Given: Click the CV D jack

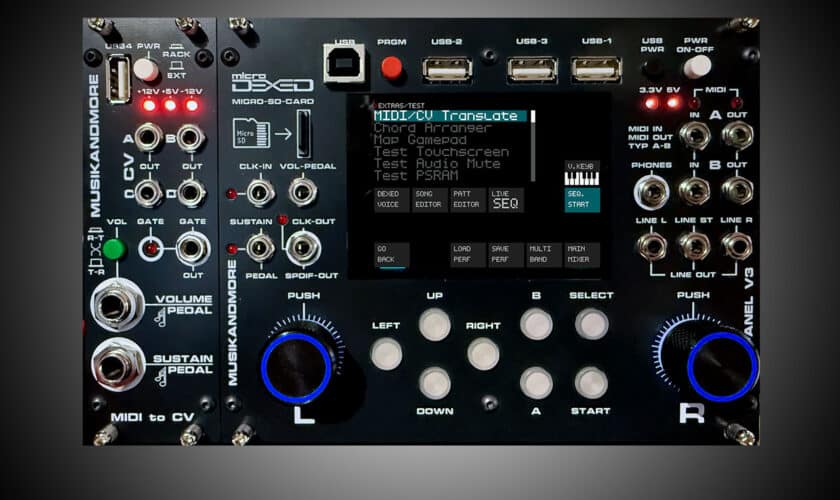Looking at the screenshot, I should (x=191, y=193).
